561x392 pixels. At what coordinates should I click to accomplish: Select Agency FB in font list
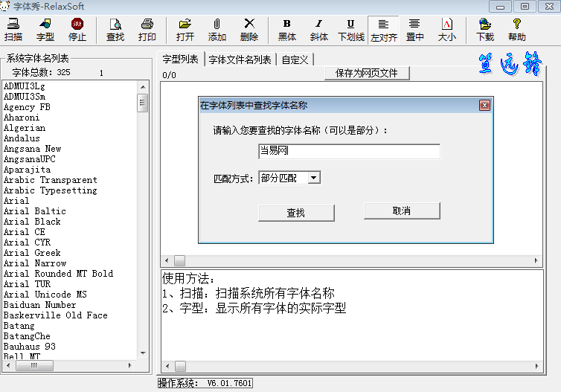pos(27,107)
